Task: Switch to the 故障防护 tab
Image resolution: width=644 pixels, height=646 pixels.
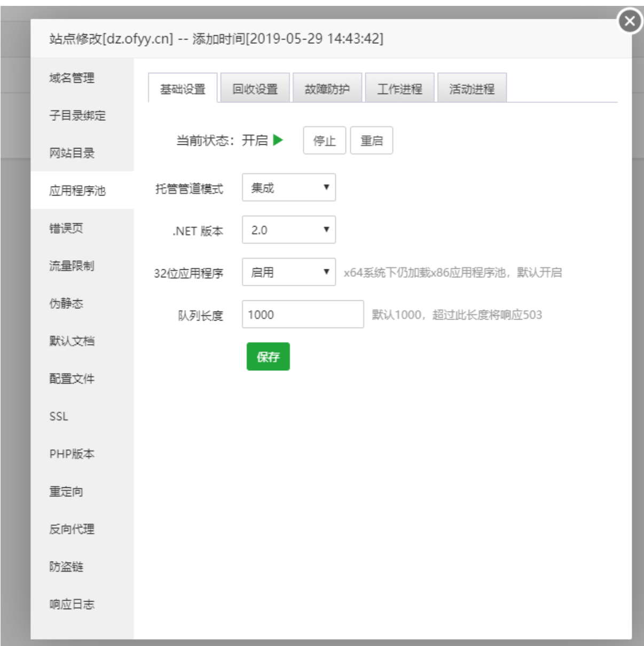Action: tap(327, 89)
